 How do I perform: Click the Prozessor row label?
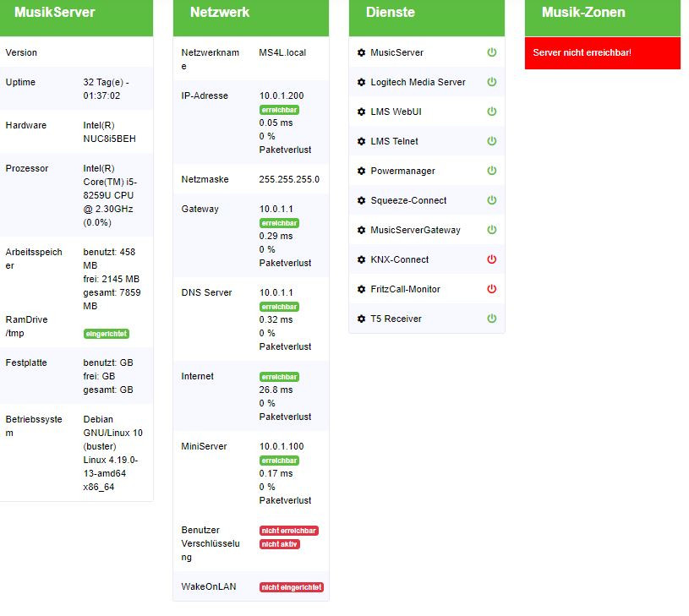click(x=27, y=168)
